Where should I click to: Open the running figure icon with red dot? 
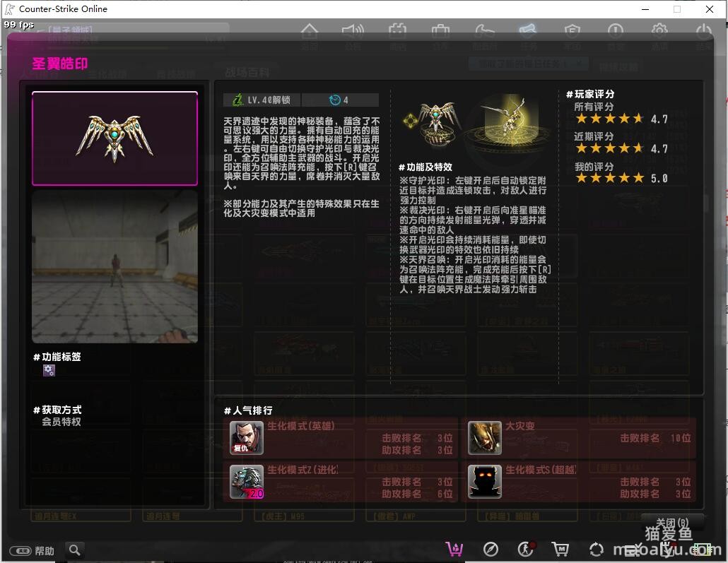point(527,549)
